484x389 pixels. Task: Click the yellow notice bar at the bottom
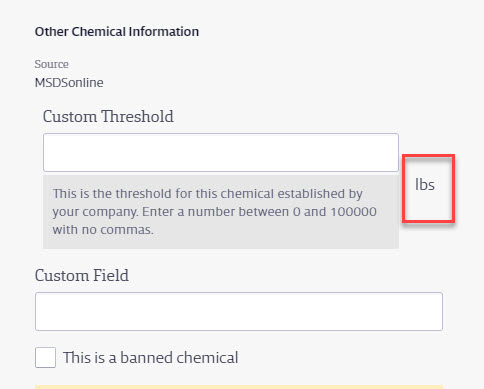[x=239, y=387]
